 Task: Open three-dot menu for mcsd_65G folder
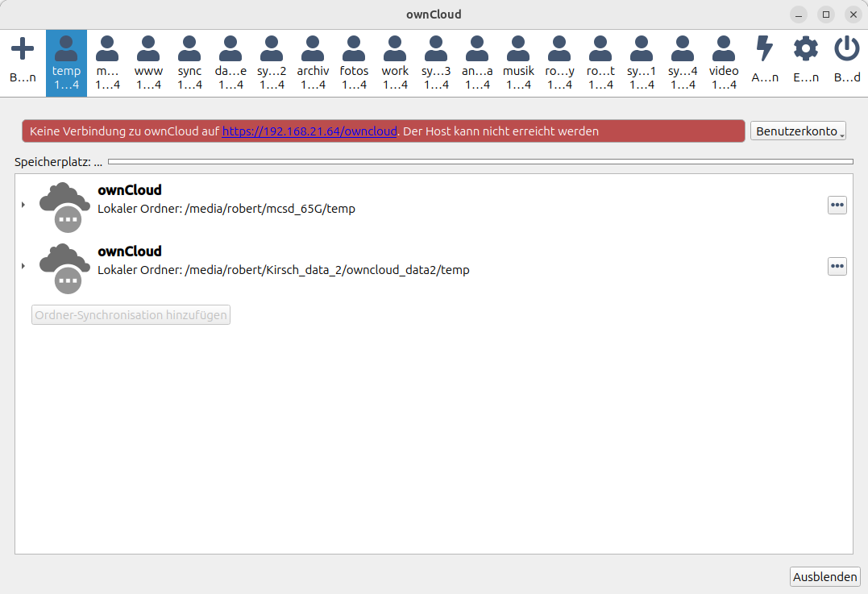[x=837, y=206]
